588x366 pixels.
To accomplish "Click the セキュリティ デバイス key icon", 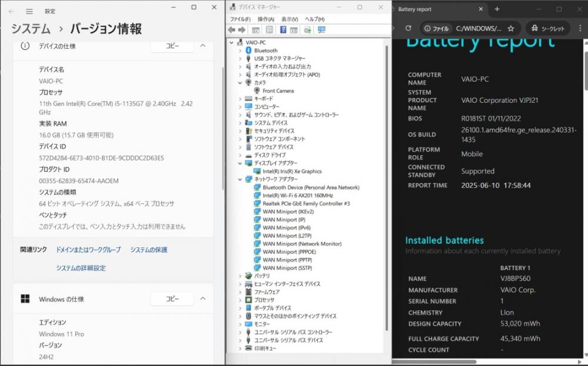I will (x=248, y=131).
